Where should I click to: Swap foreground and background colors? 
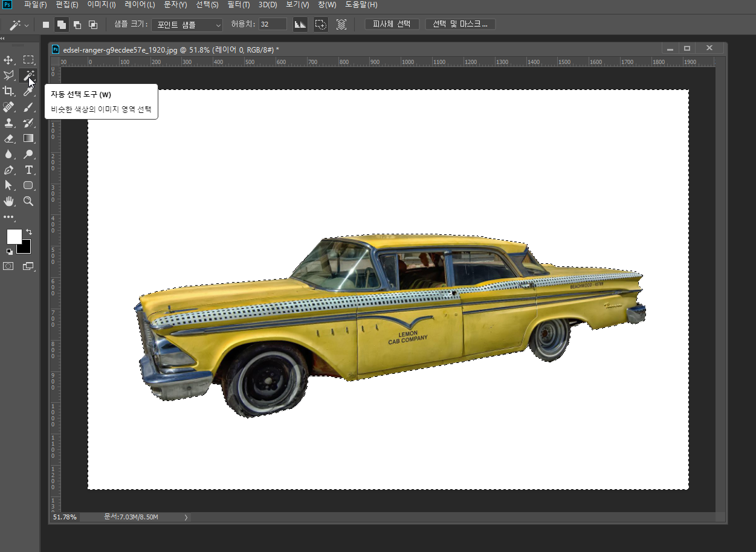point(28,232)
